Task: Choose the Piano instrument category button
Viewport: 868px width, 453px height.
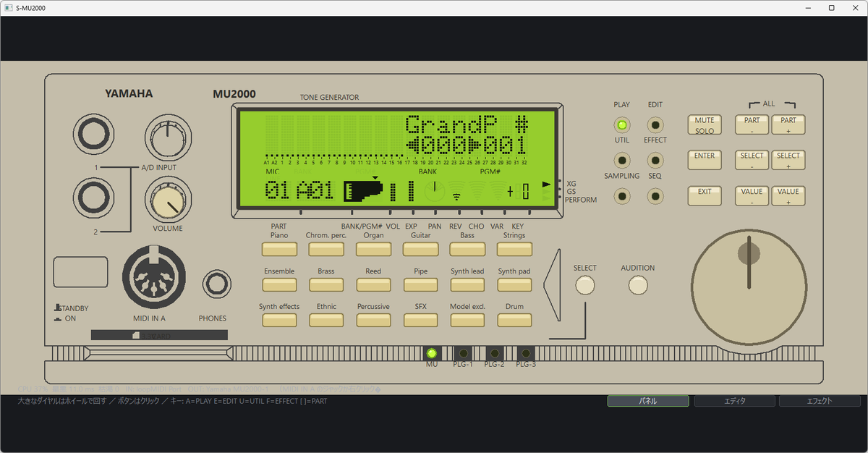Action: [279, 249]
